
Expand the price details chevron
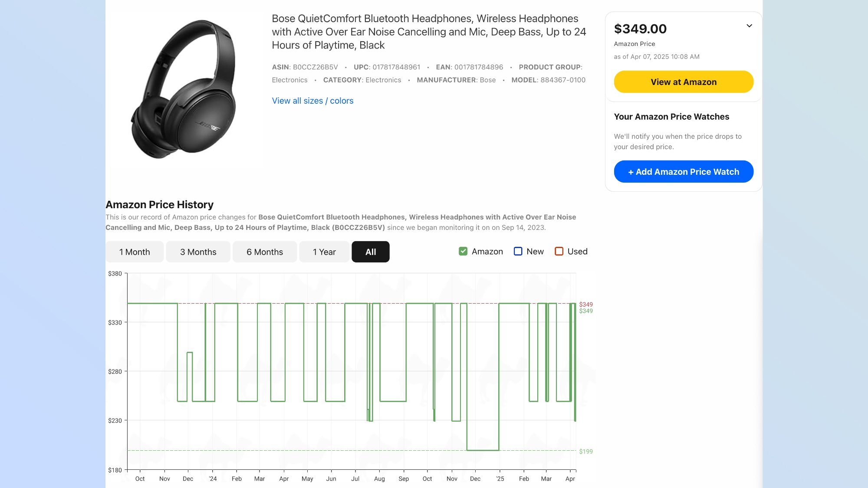click(749, 26)
